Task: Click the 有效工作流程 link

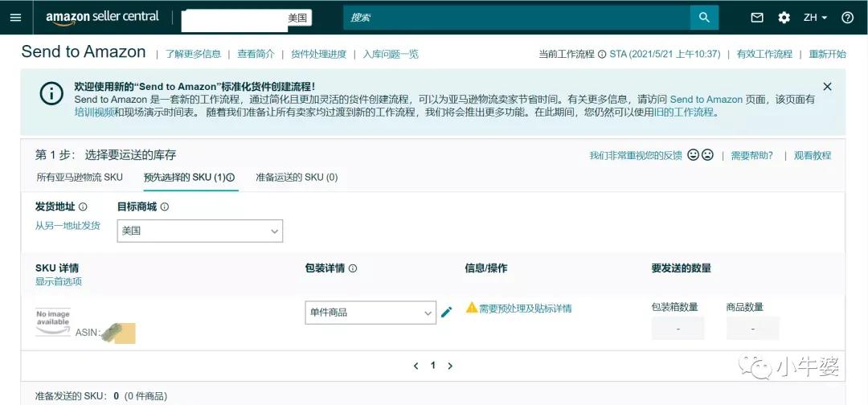Action: [x=764, y=54]
